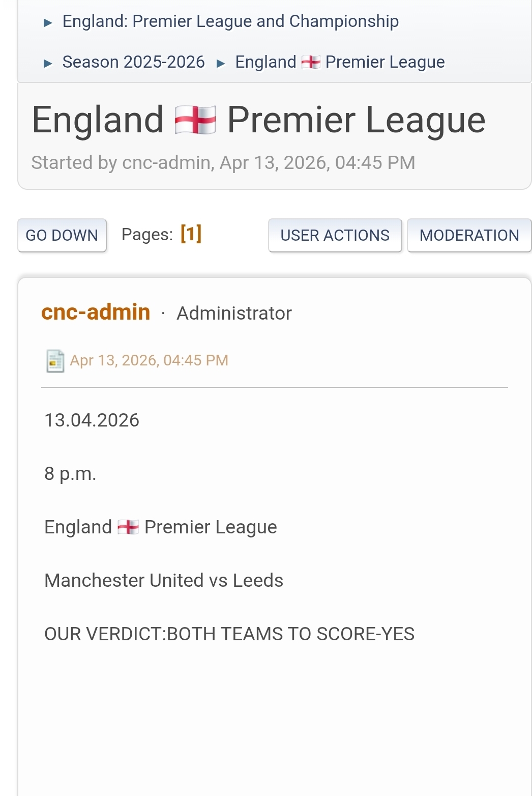Click the arrow before Season 2025-2026

48,63
